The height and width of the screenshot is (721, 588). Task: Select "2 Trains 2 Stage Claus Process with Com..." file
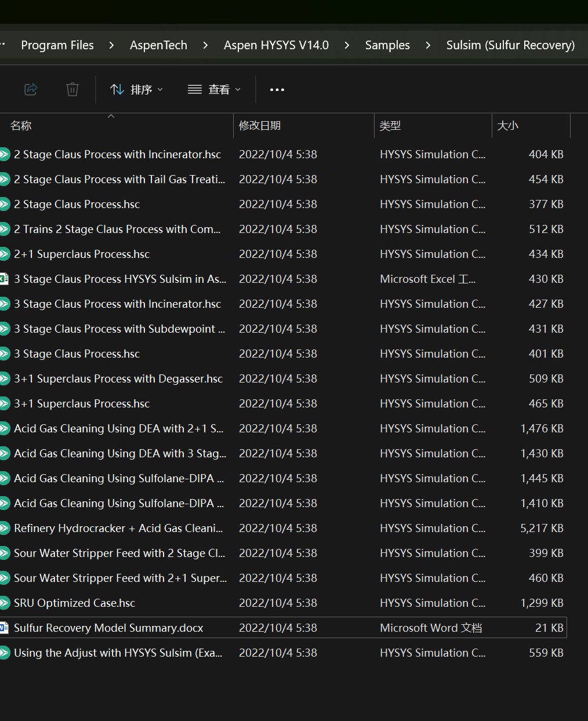click(x=117, y=229)
